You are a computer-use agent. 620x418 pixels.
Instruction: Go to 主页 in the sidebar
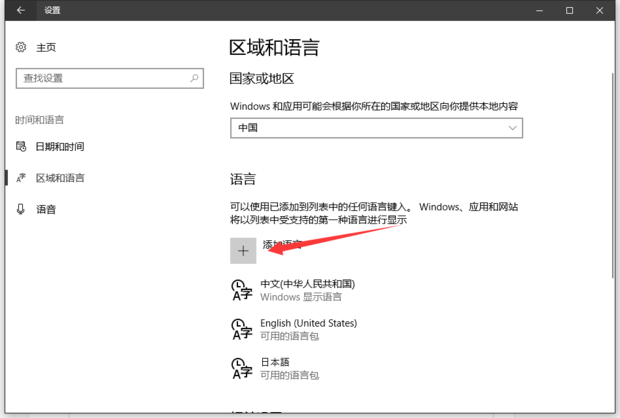point(46,47)
